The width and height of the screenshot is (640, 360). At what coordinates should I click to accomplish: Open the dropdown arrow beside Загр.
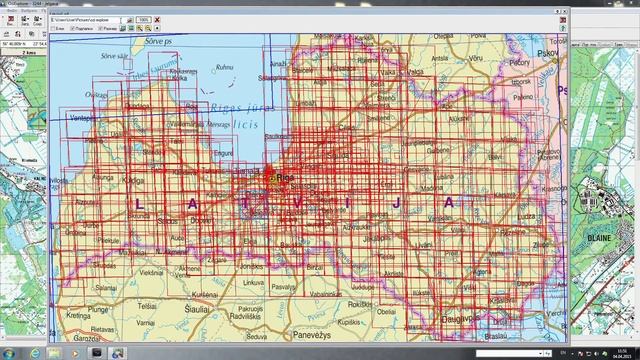pyautogui.click(x=28, y=19)
